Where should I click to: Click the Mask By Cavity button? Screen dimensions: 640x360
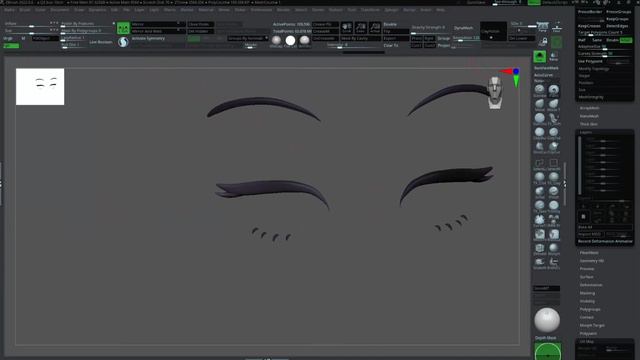360,38
